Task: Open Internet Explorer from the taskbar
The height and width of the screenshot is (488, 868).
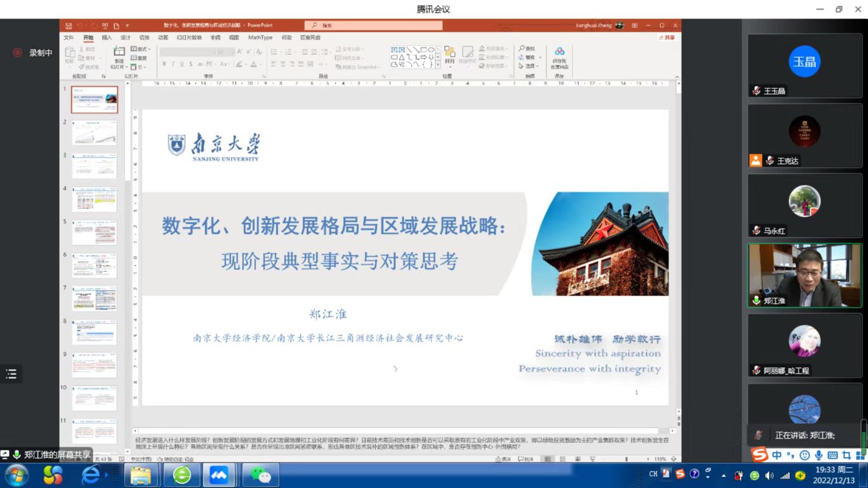Action: click(x=91, y=475)
